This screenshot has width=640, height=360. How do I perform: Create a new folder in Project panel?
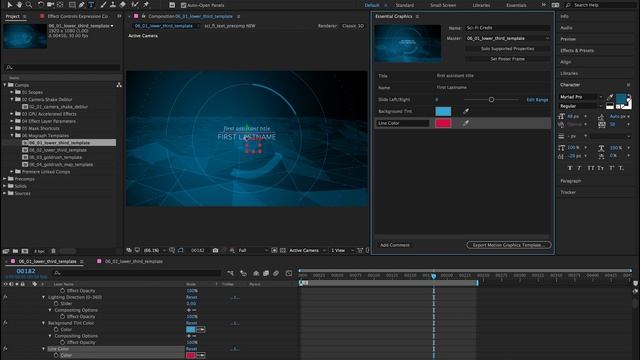pos(15,251)
